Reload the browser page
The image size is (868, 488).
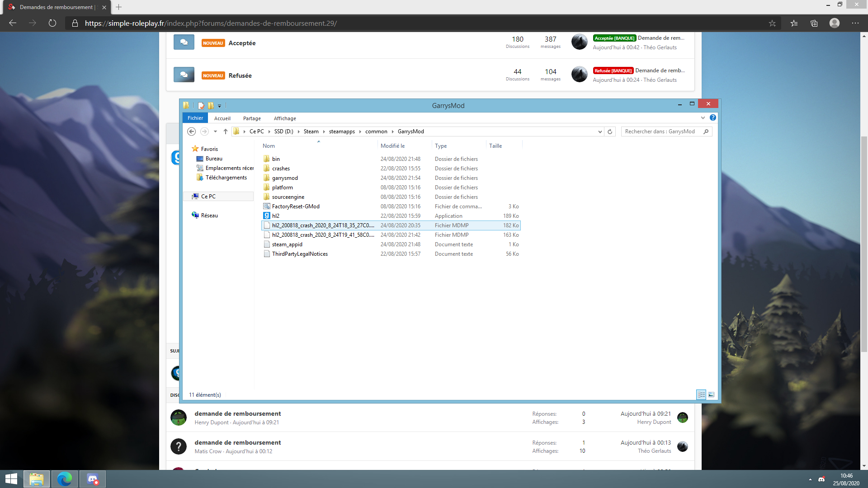pyautogui.click(x=52, y=23)
